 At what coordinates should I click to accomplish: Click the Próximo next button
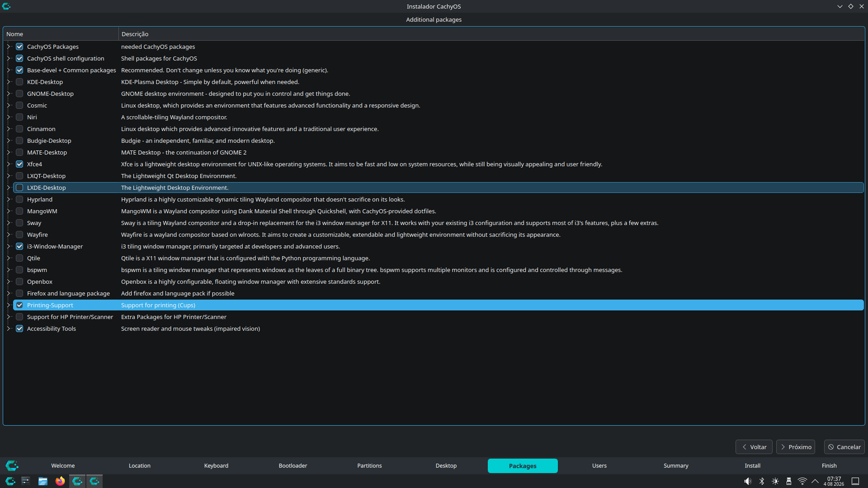coord(796,447)
